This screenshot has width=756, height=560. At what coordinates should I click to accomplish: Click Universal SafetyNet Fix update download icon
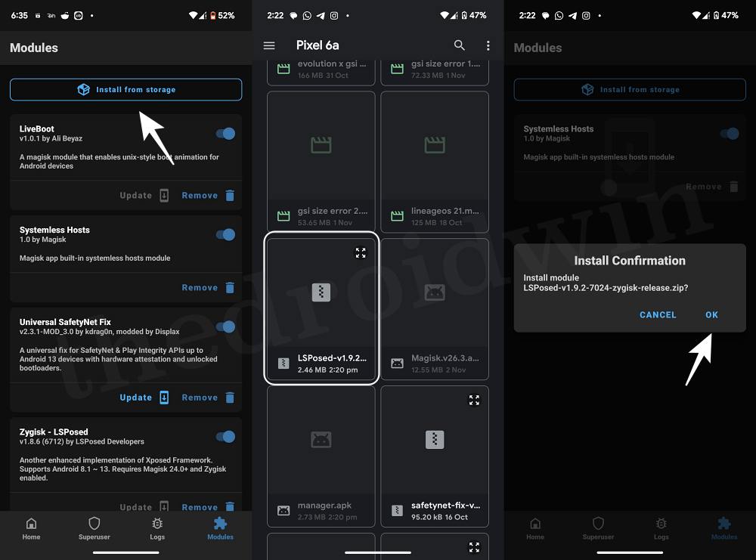[x=164, y=397]
